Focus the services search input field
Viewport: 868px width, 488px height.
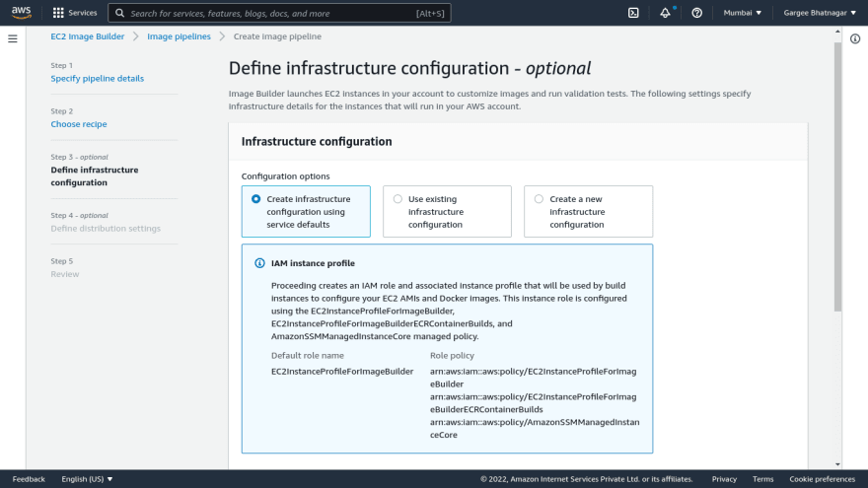279,13
